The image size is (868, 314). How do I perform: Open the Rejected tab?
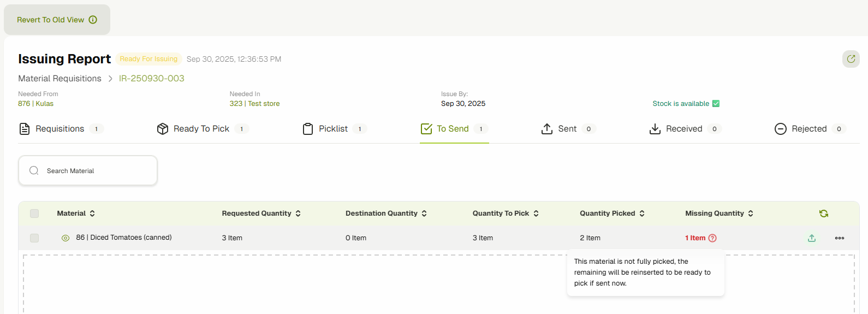click(x=809, y=129)
